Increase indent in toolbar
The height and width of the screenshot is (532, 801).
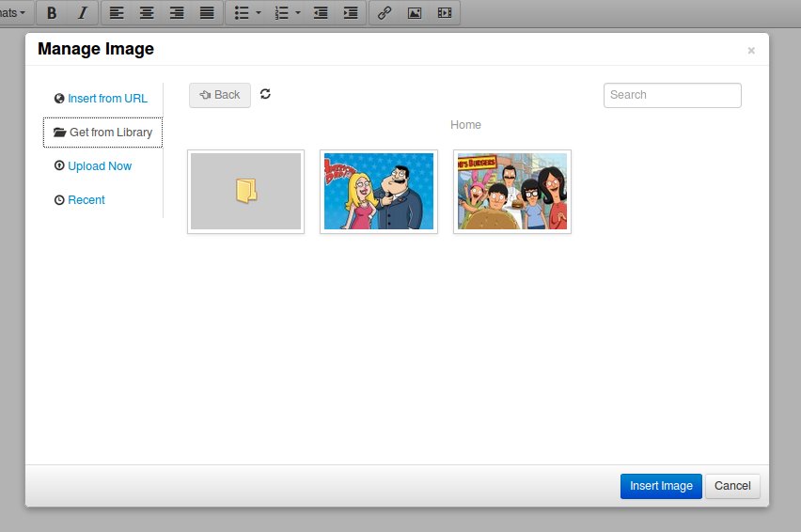click(x=351, y=13)
